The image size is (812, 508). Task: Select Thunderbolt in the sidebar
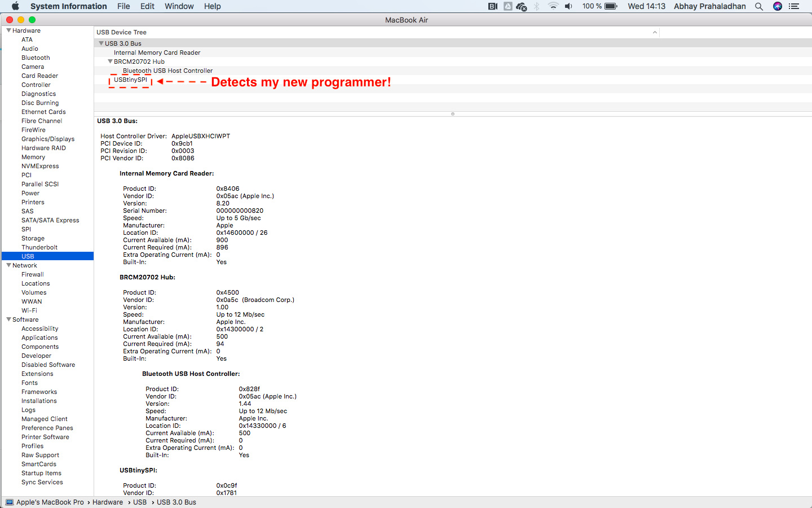tap(39, 247)
